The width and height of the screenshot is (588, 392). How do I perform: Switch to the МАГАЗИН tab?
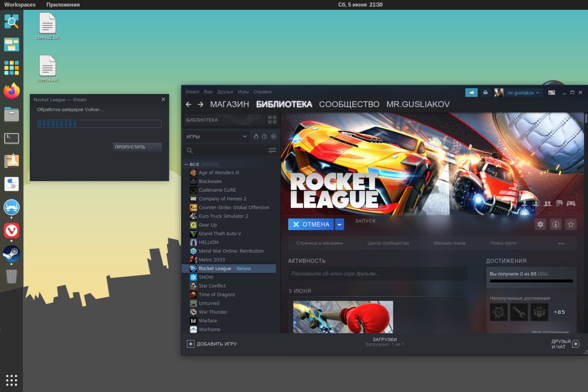click(x=230, y=104)
